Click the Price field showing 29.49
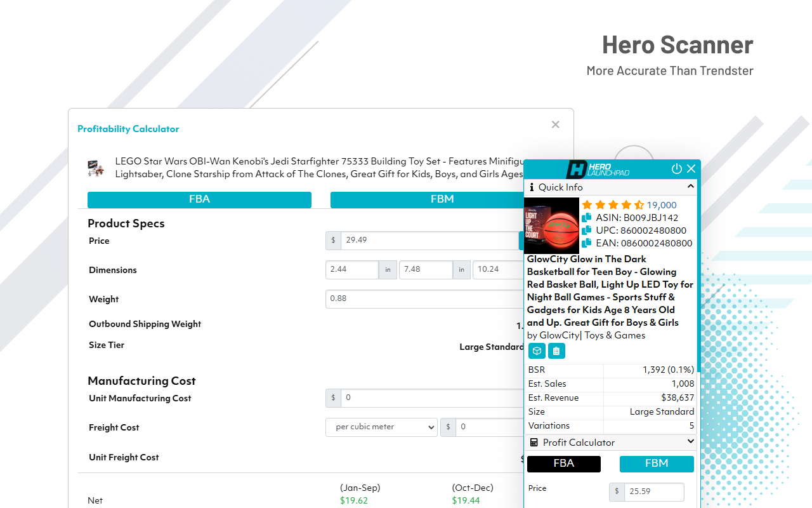Image resolution: width=812 pixels, height=508 pixels. [x=429, y=241]
